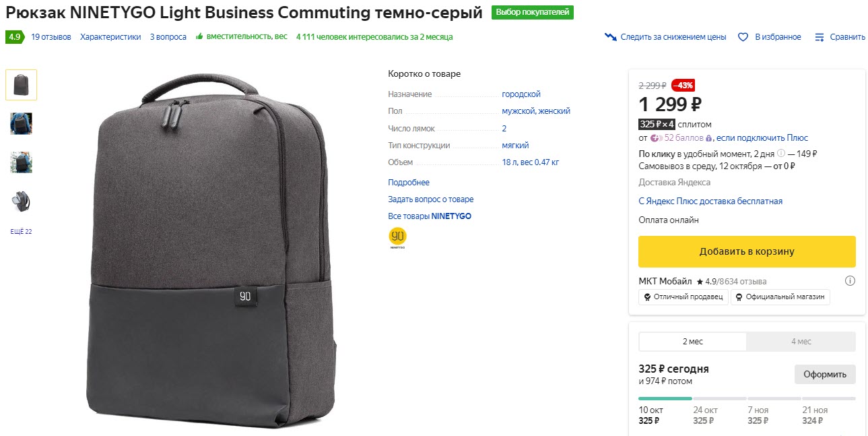Open the 19 отзывов reviews page

click(x=52, y=36)
